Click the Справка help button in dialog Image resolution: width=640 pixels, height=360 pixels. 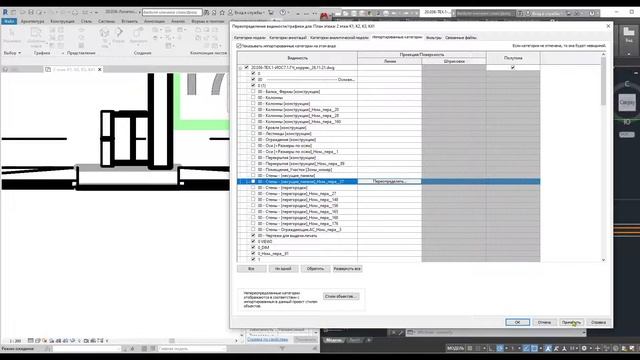pos(598,322)
